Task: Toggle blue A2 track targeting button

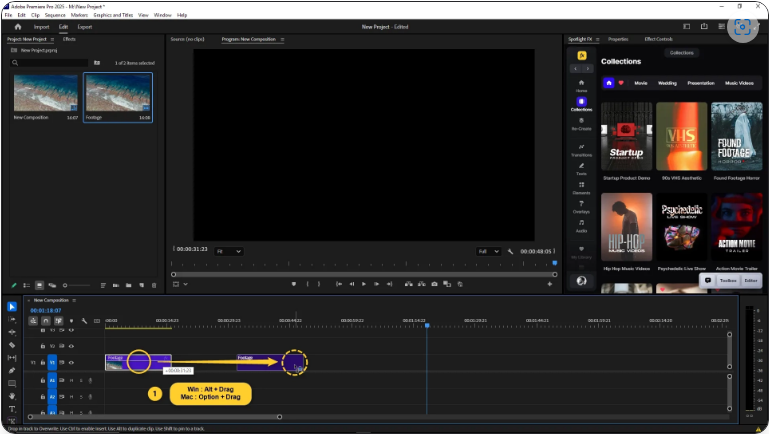Action: 52,397
